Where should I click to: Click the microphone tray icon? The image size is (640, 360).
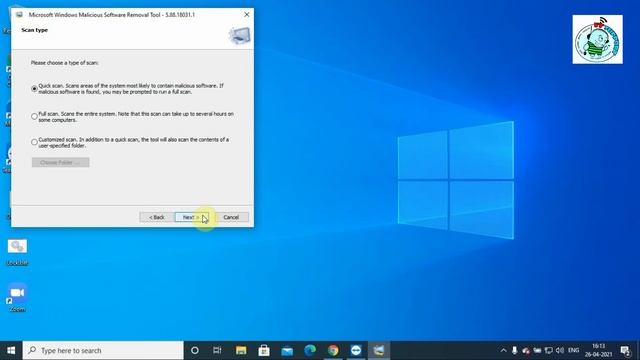click(515, 350)
